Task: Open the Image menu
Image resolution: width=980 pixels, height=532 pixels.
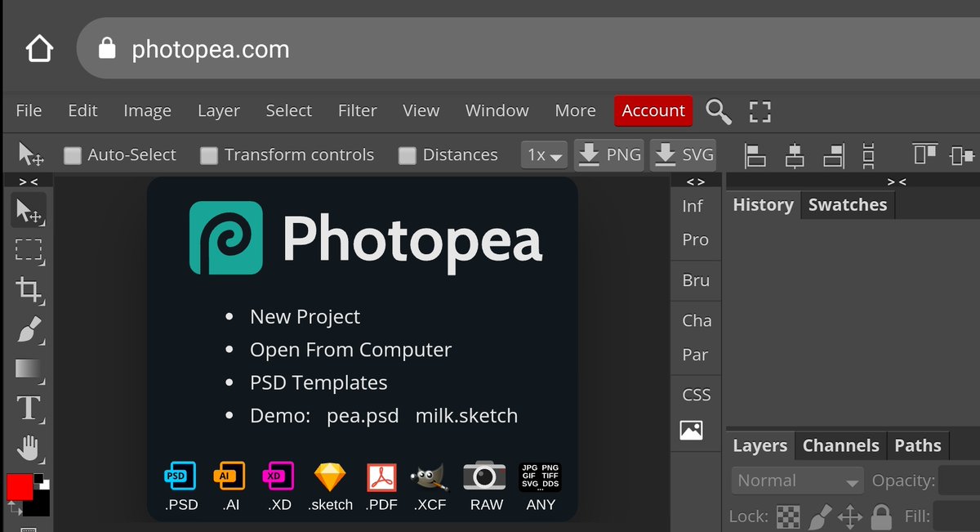Action: point(147,110)
